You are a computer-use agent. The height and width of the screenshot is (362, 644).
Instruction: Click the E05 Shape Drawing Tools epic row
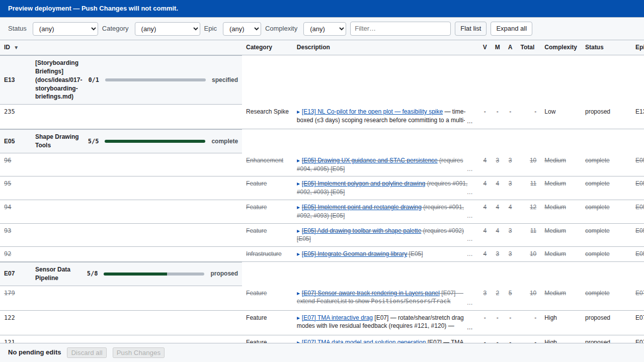[x=121, y=141]
